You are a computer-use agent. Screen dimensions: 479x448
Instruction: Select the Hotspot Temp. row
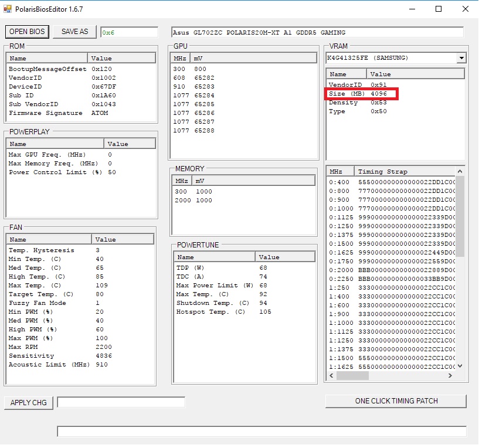point(244,312)
